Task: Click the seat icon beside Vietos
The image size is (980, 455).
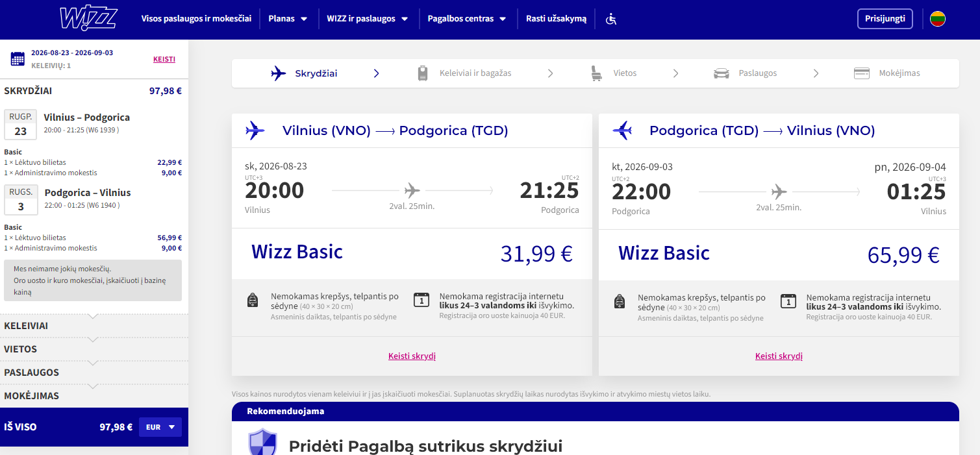Action: 596,73
